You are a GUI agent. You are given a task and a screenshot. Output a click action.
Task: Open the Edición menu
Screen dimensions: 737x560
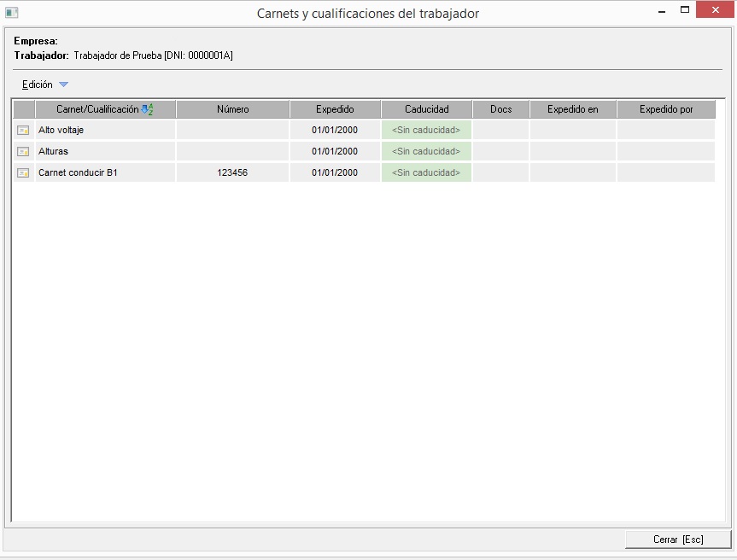coord(38,85)
